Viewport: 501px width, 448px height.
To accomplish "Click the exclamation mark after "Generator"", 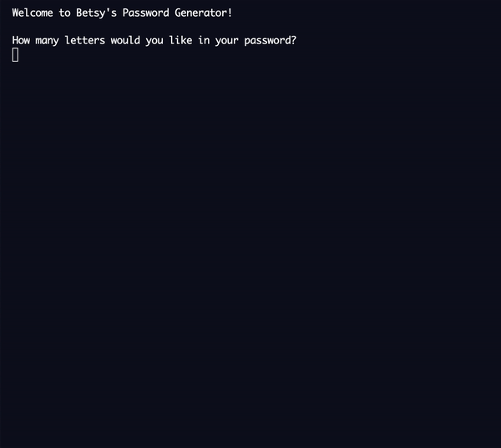I will pyautogui.click(x=230, y=13).
